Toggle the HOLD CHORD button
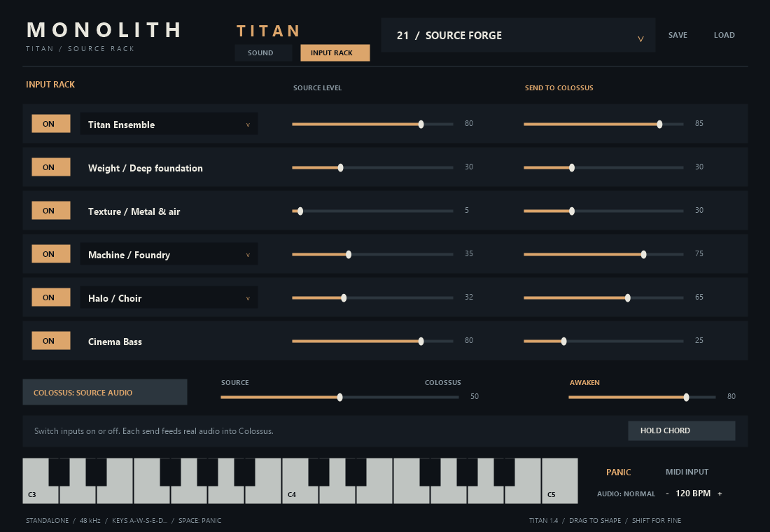This screenshot has height=532, width=770. coord(682,430)
